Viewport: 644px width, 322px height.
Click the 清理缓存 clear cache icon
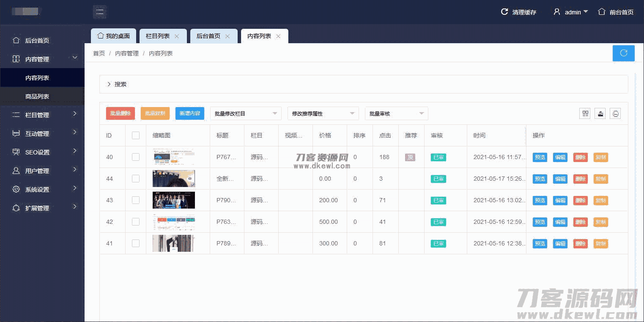tap(504, 12)
